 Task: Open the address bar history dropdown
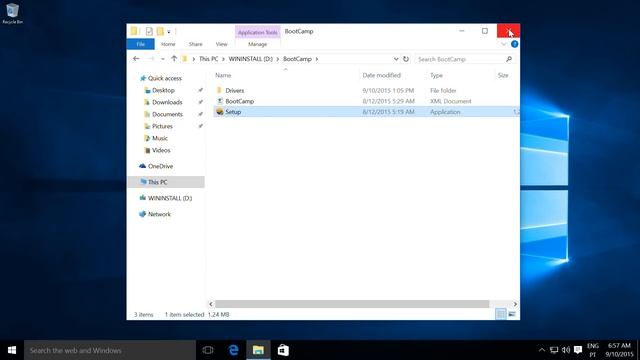[396, 59]
